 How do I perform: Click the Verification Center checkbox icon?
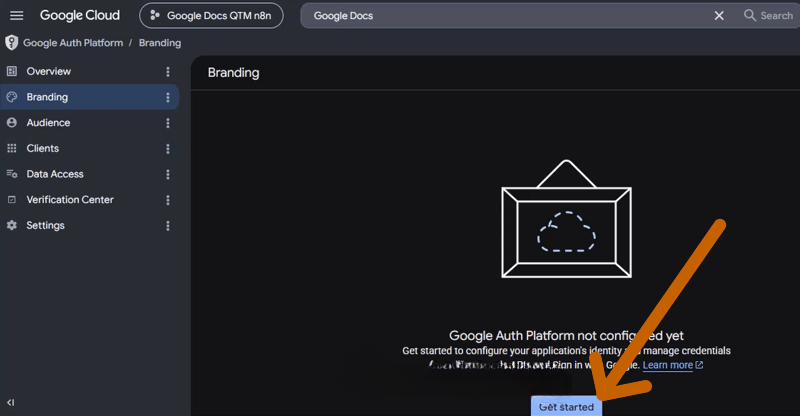tap(12, 200)
